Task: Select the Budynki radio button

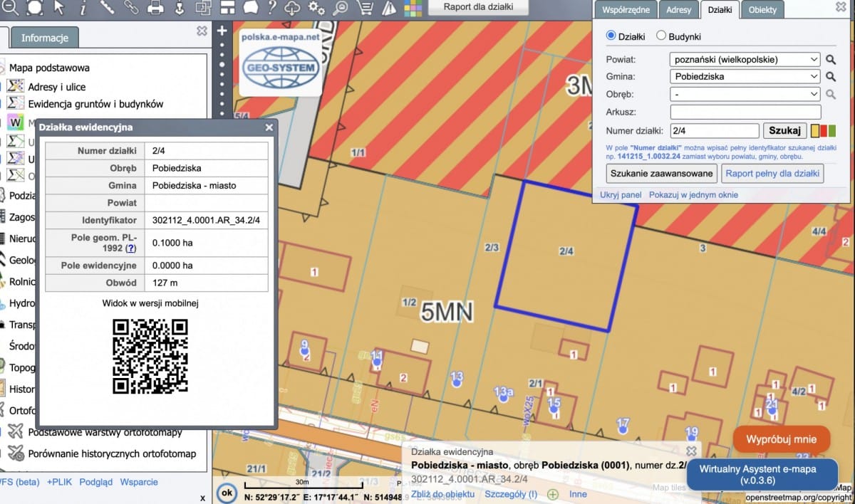Action: pos(661,36)
